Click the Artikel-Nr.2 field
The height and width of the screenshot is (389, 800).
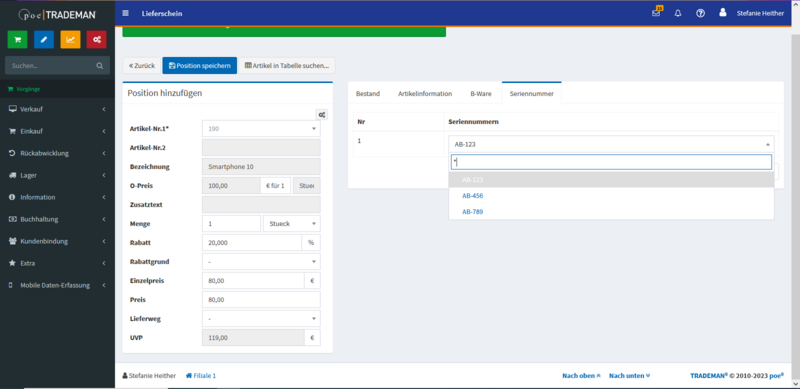[x=261, y=148]
